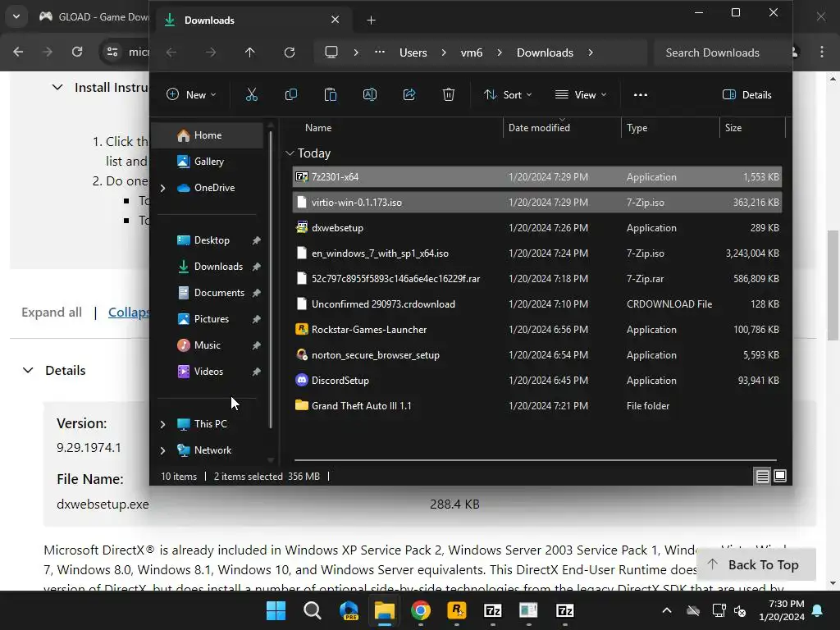Sort by the Name column header
Image resolution: width=840 pixels, height=630 pixels.
point(318,128)
